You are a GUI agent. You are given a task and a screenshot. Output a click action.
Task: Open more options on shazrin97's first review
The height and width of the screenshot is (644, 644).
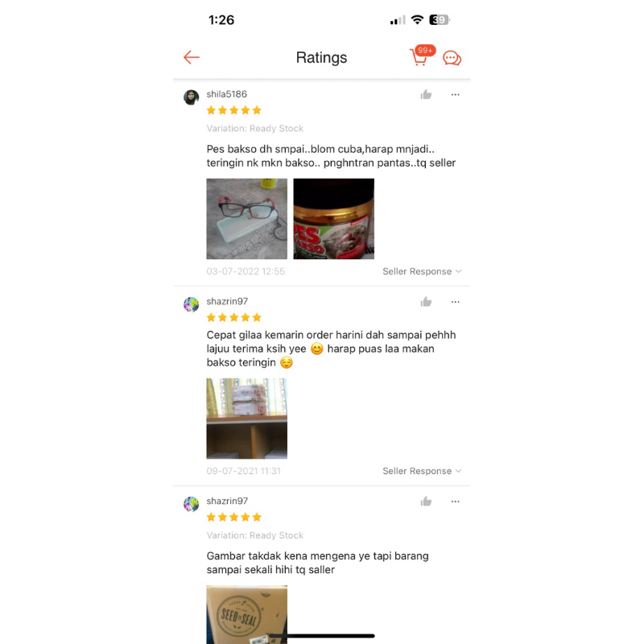coord(455,302)
